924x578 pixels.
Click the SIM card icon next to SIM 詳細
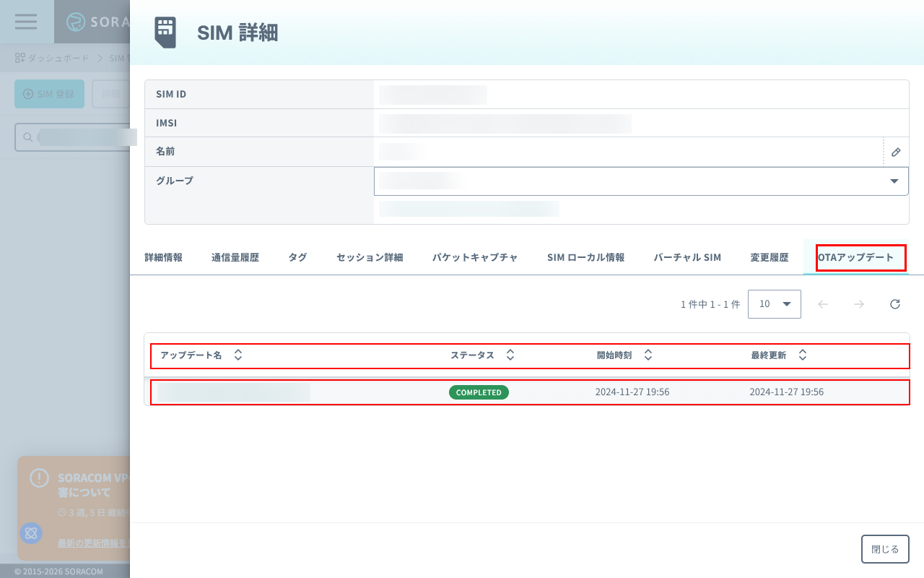point(166,33)
